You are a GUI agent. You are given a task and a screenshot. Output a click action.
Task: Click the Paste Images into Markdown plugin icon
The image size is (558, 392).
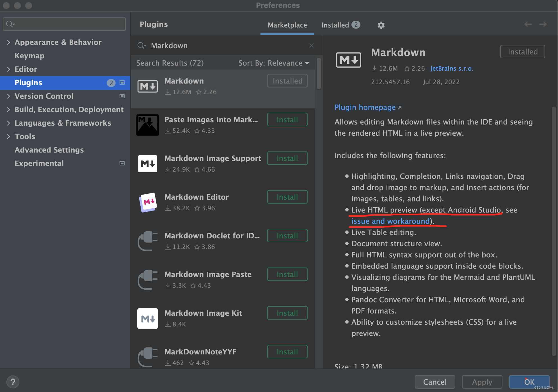(147, 125)
